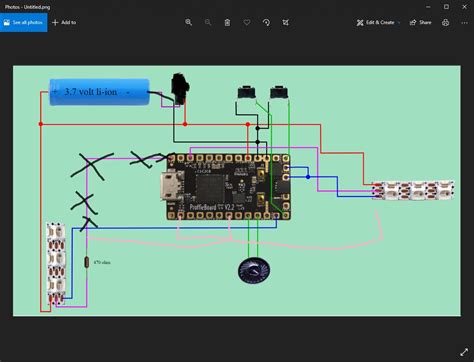Enter fullscreen with the diagonal arrows icon
474x362 pixels.
tap(464, 352)
